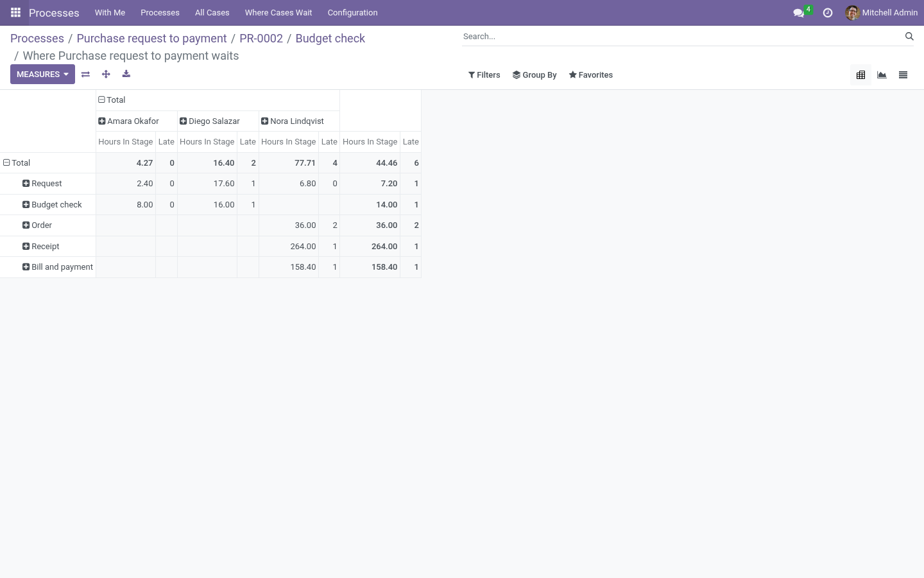Open the activities clock icon
The image size is (924, 578).
click(x=828, y=13)
